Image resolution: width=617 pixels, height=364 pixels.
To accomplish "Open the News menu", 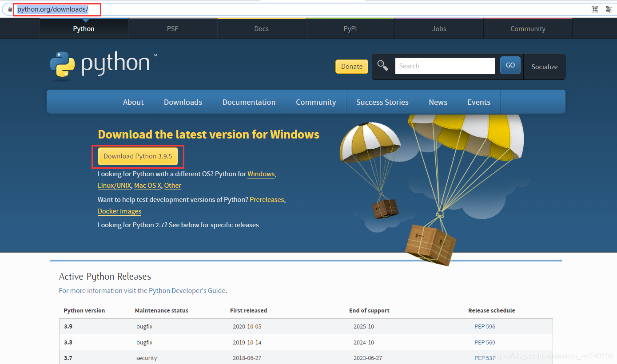I will point(438,102).
